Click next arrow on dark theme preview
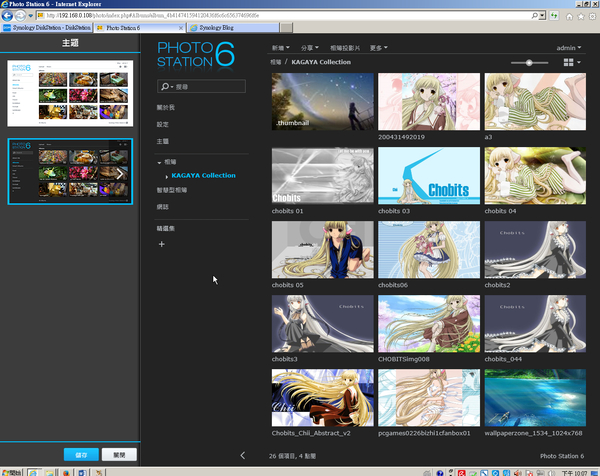The height and width of the screenshot is (476, 600). [x=121, y=172]
